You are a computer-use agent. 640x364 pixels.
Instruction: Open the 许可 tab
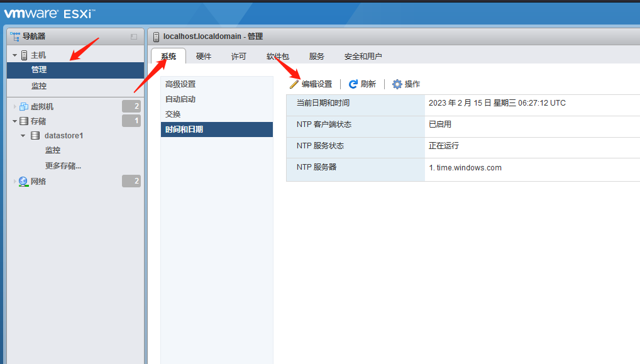tap(239, 57)
